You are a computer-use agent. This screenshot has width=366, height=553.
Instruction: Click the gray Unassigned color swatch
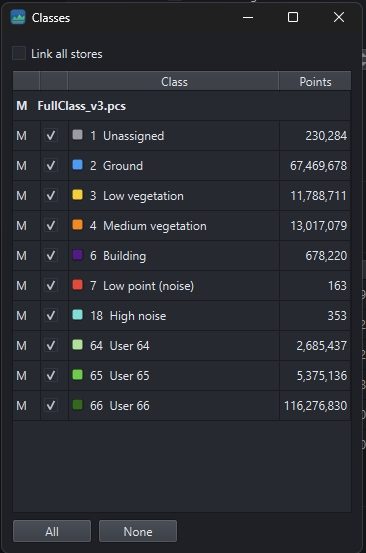78,134
